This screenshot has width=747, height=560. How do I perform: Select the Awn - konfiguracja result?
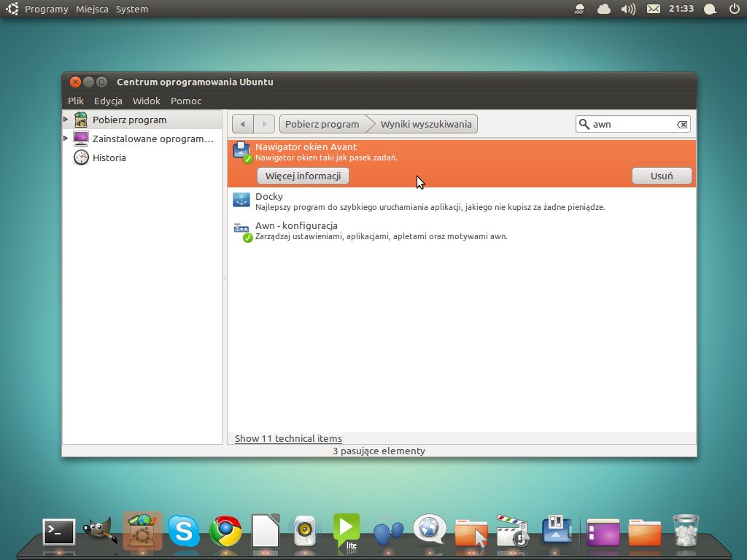462,230
